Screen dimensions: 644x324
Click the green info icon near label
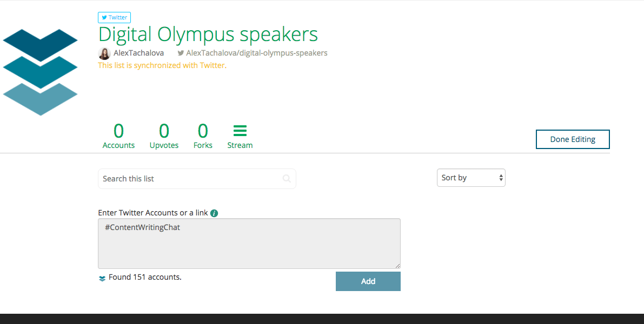(214, 213)
